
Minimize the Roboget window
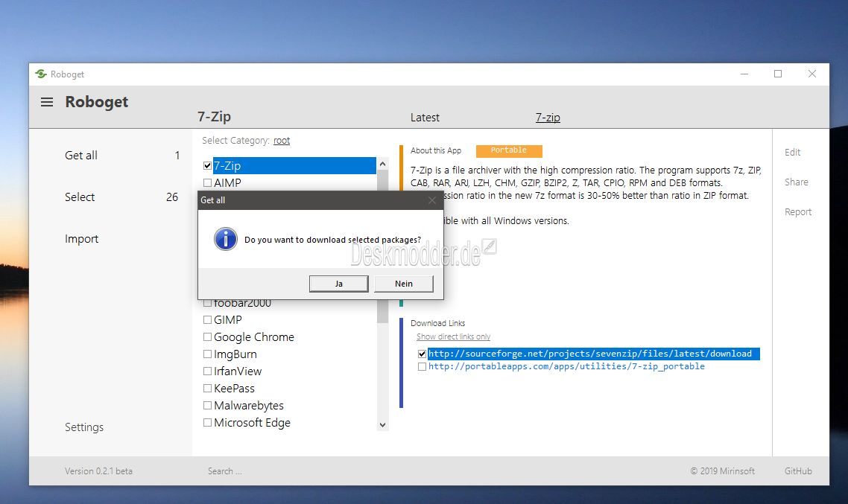(744, 74)
